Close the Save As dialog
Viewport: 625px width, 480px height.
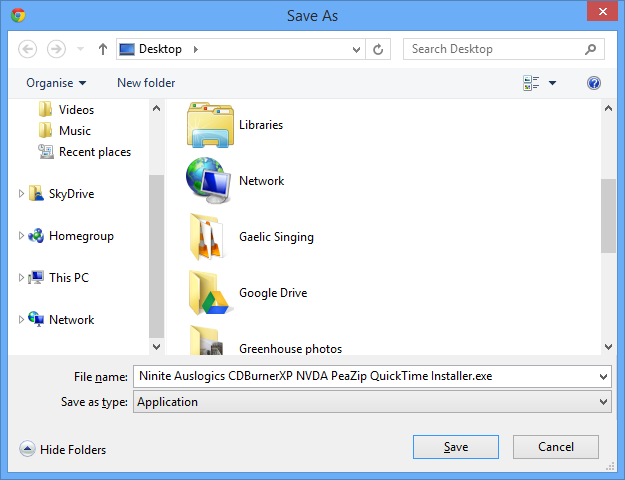(602, 11)
